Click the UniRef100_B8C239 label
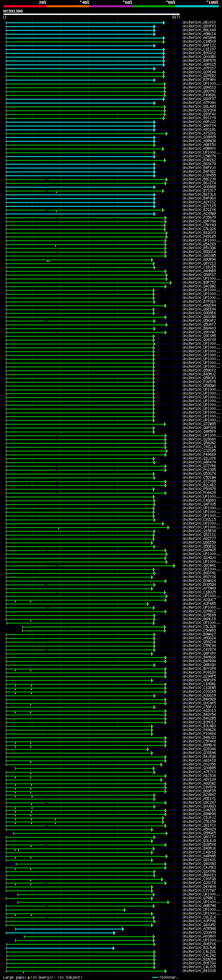This screenshot has width=222, height=980. pyautogui.click(x=199, y=180)
